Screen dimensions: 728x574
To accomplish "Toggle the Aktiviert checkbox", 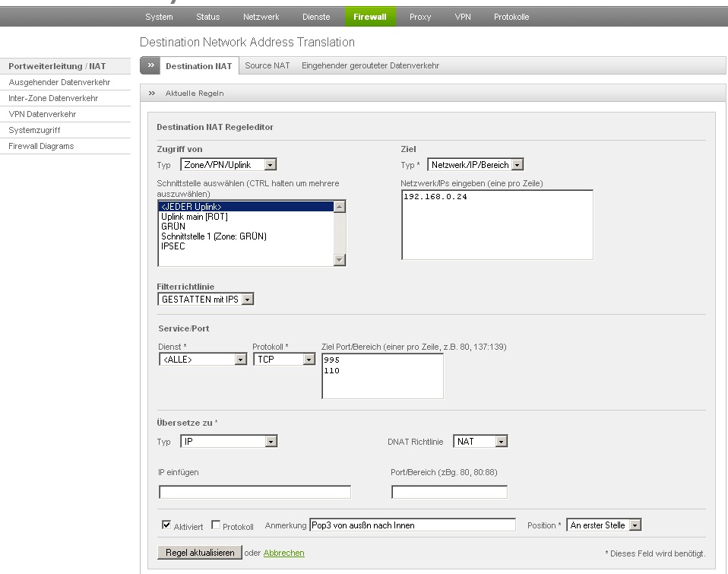I will point(167,525).
